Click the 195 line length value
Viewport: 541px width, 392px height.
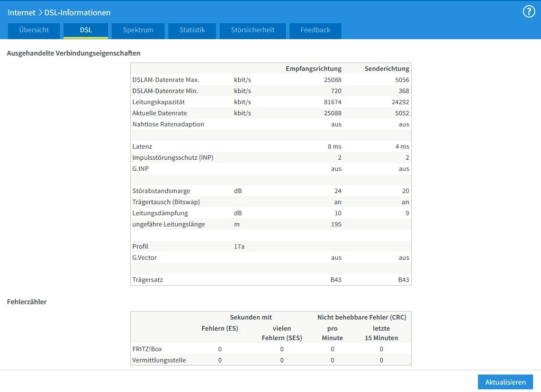coord(335,224)
